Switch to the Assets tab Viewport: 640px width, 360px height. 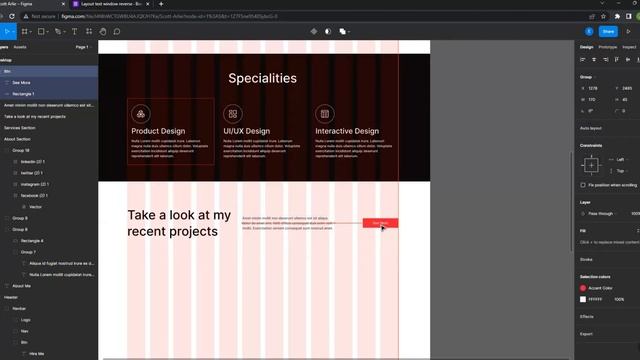[x=20, y=47]
